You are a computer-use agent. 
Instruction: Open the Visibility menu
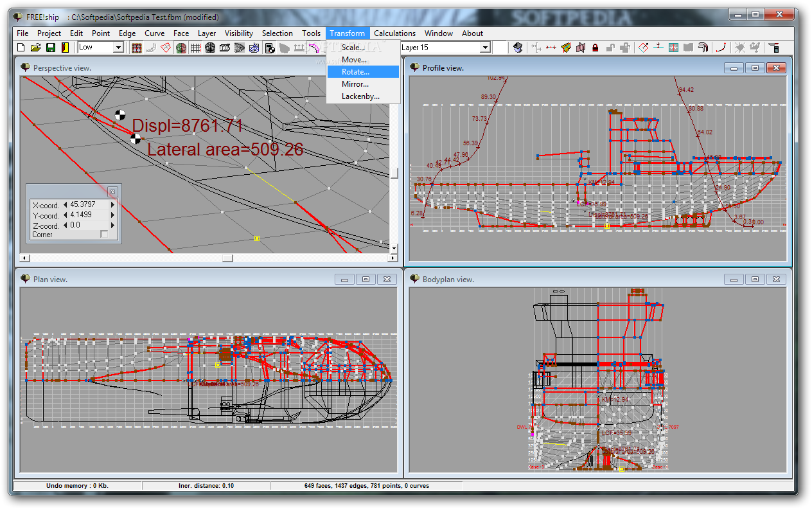tap(239, 33)
